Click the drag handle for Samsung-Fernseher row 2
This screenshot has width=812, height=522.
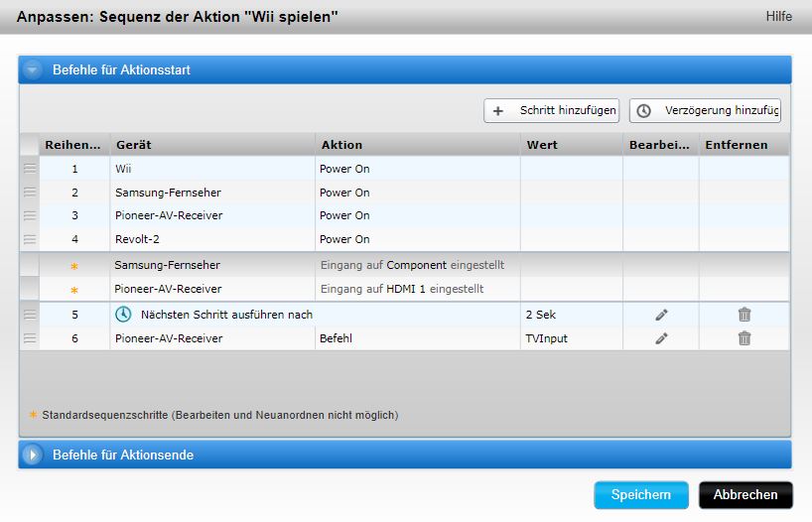tap(30, 193)
